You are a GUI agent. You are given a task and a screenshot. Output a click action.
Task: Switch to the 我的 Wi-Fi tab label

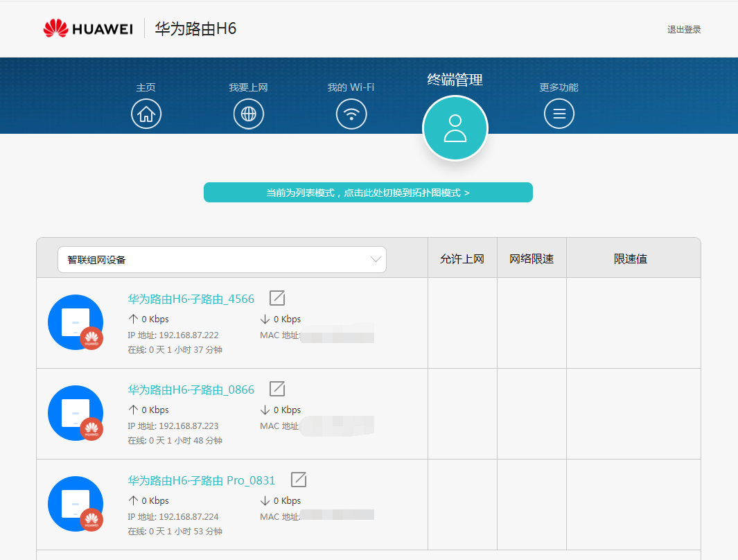coord(351,87)
